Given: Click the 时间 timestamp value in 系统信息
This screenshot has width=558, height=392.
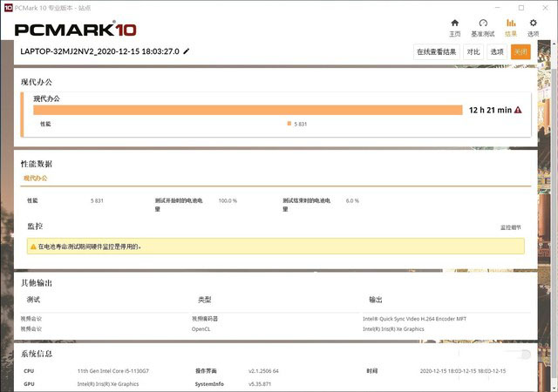Looking at the screenshot, I should point(463,371).
